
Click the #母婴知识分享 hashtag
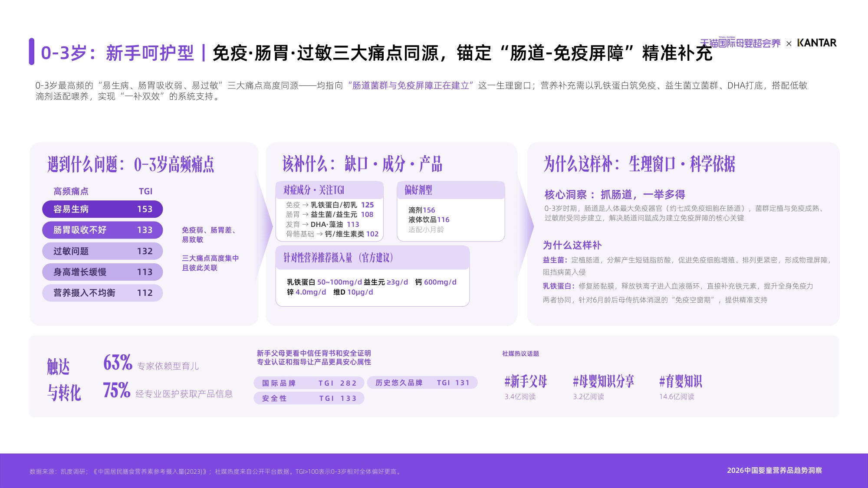603,381
